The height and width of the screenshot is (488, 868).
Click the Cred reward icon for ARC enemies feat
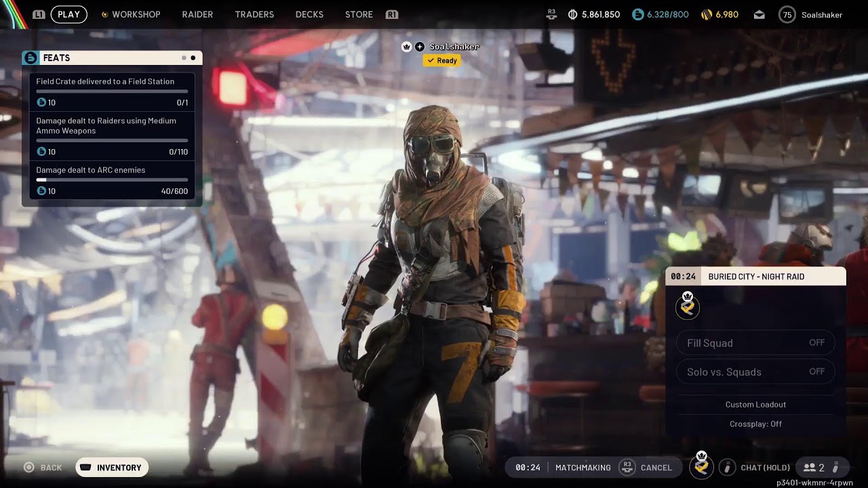pyautogui.click(x=41, y=191)
